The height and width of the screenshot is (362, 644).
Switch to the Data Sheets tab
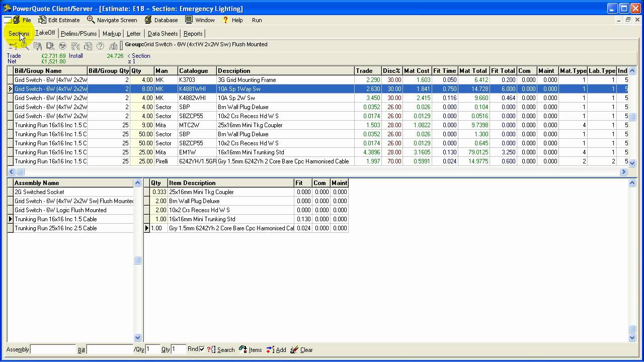pyautogui.click(x=163, y=34)
